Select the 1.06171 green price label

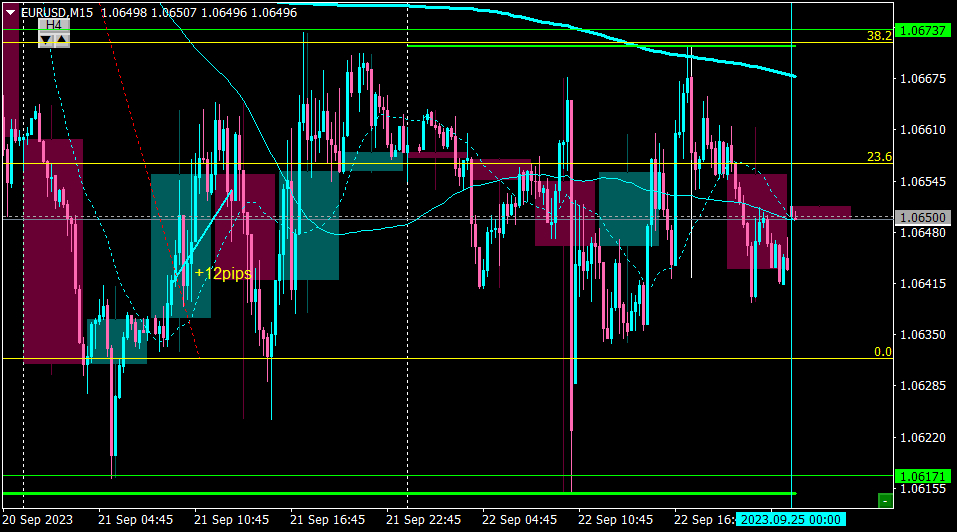[923, 476]
